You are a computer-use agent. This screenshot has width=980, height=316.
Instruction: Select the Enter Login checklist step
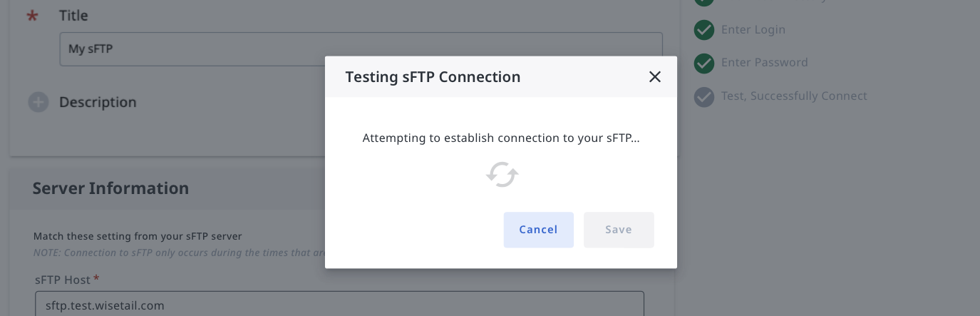click(x=753, y=30)
